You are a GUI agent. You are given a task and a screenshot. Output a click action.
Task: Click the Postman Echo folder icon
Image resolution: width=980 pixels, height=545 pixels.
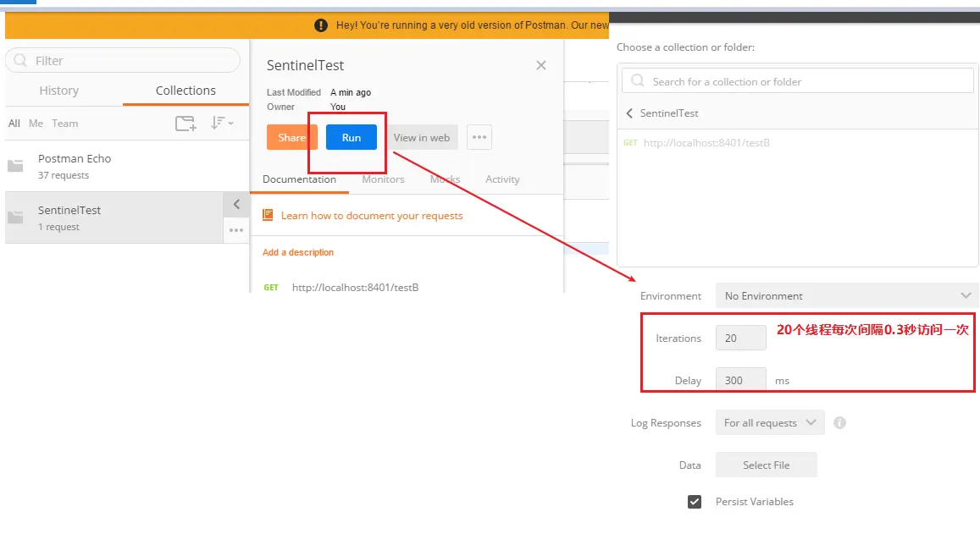pyautogui.click(x=15, y=166)
